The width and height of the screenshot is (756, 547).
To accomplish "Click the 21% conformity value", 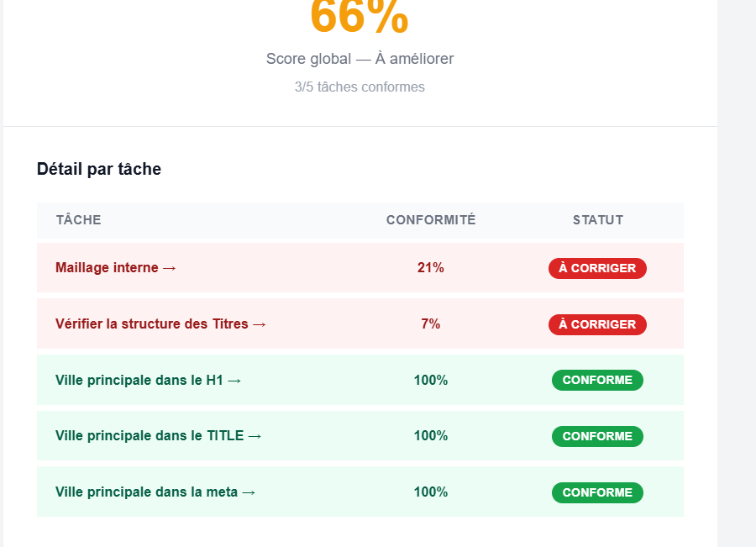I will pos(431,268).
